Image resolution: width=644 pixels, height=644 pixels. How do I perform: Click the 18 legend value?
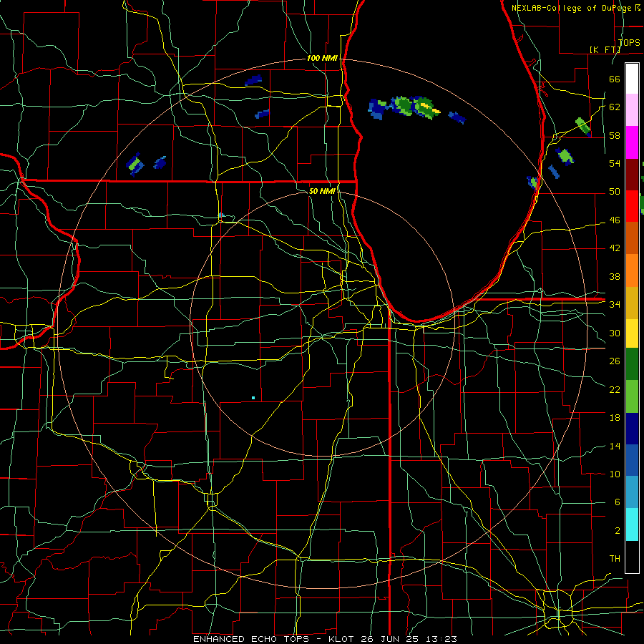615,418
